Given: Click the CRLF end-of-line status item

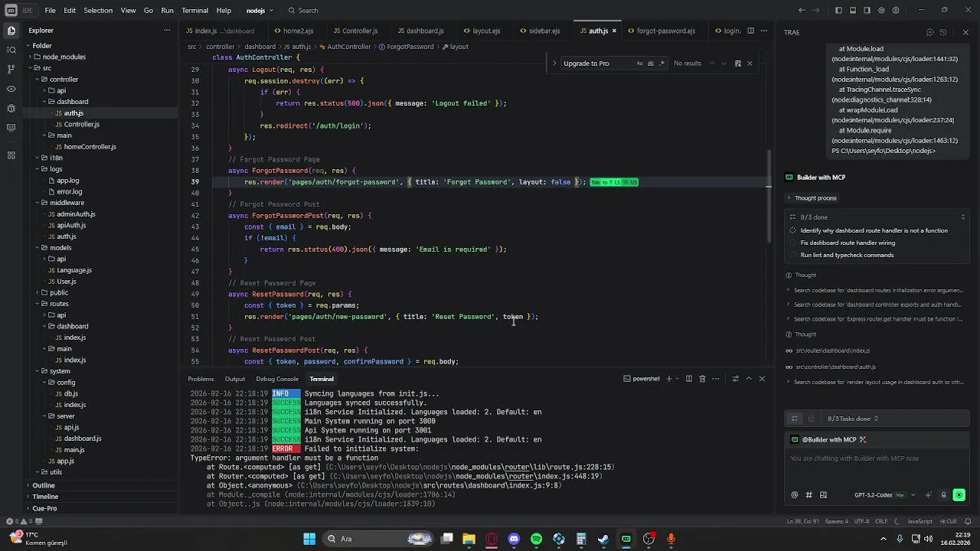Looking at the screenshot, I should tap(881, 521).
